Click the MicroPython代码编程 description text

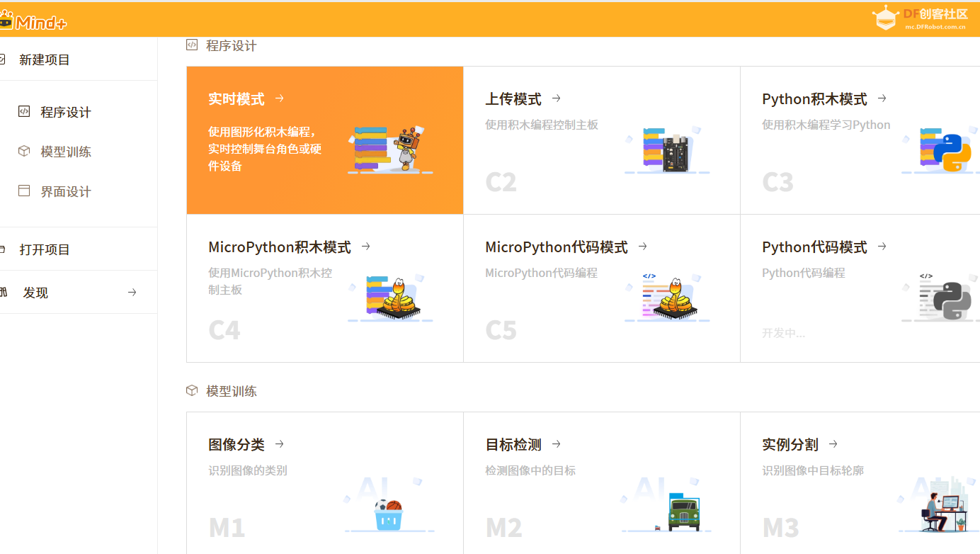542,273
